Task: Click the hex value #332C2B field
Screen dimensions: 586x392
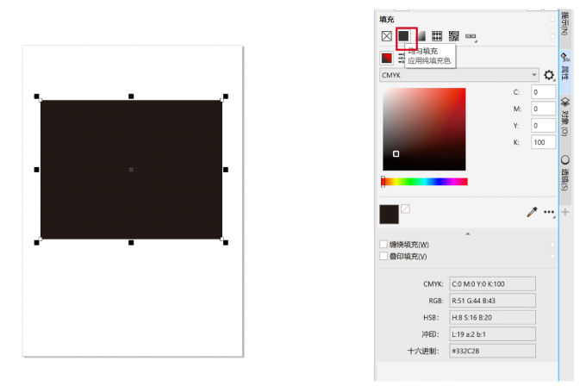Action: click(x=492, y=351)
